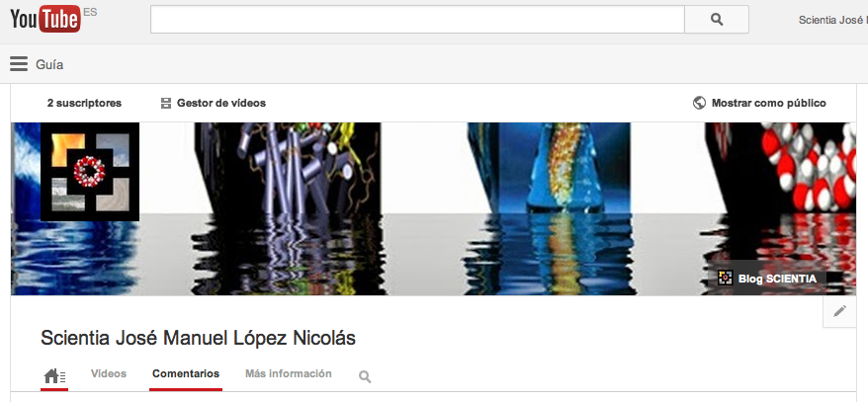The image size is (868, 402).
Task: Switch to the Vídeos tab
Action: click(x=109, y=374)
